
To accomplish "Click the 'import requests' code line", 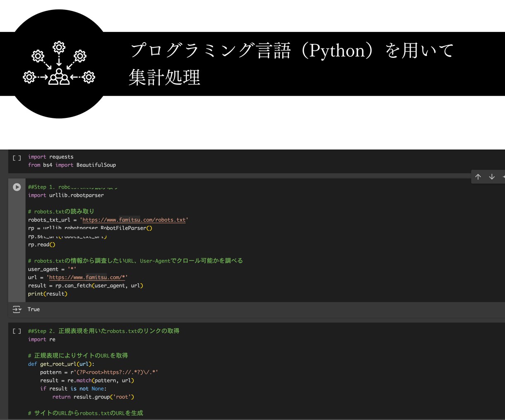I will pos(51,157).
